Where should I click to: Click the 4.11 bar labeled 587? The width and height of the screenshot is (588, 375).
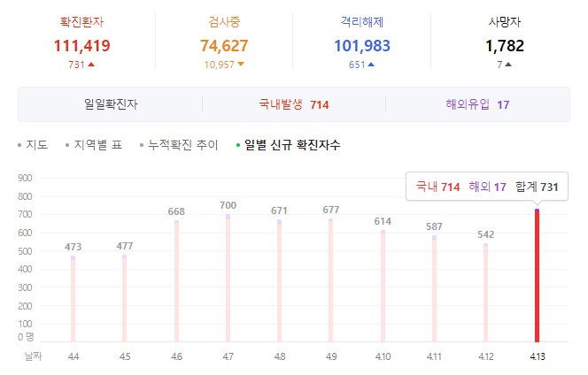(434, 288)
